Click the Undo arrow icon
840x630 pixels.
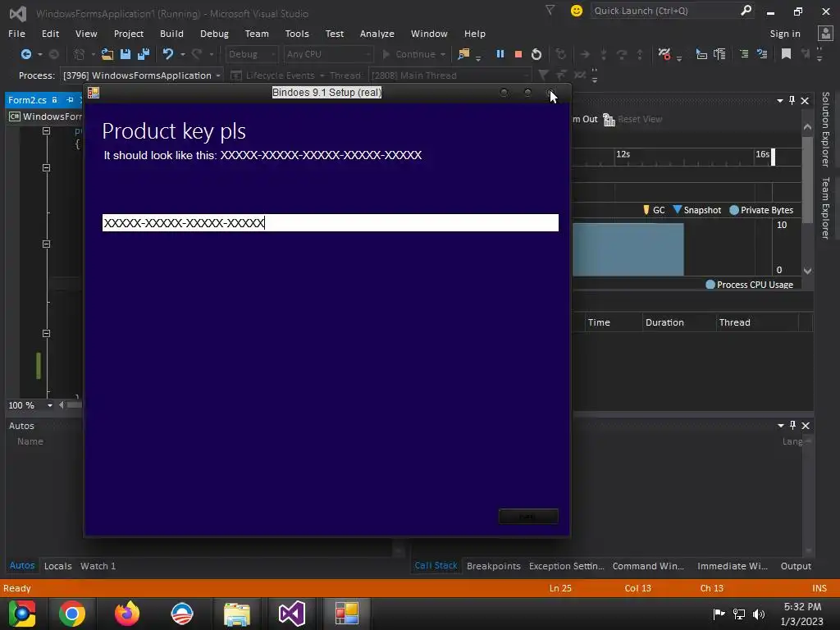tap(168, 54)
